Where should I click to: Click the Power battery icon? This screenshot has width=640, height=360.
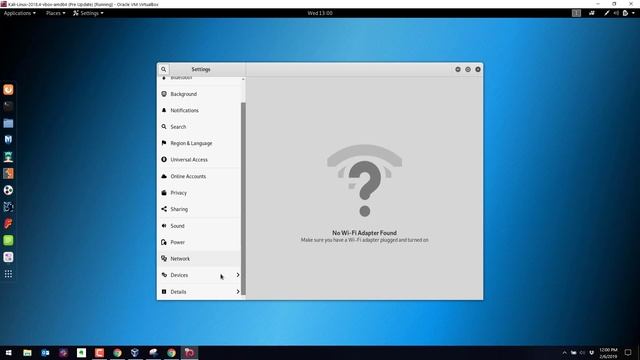coord(164,242)
